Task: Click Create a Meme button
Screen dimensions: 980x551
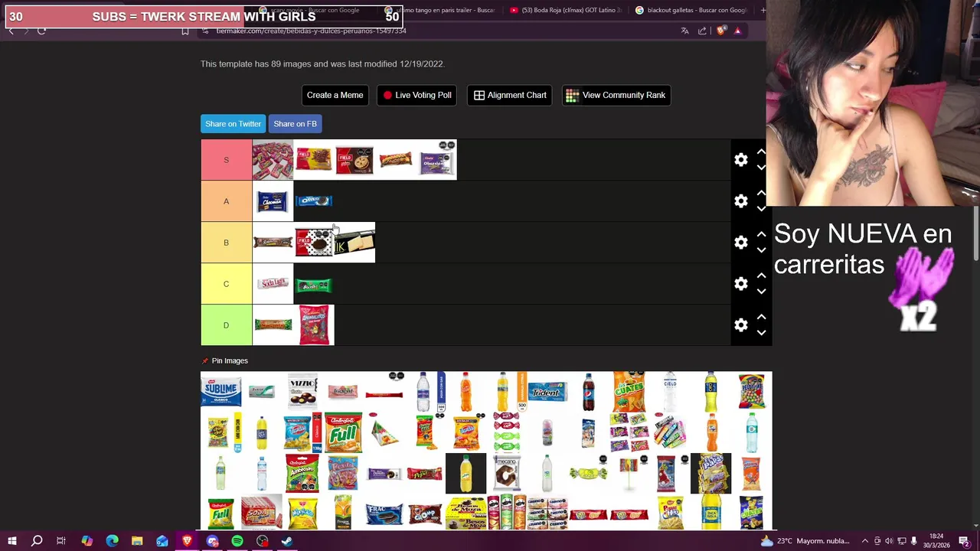Action: [335, 95]
